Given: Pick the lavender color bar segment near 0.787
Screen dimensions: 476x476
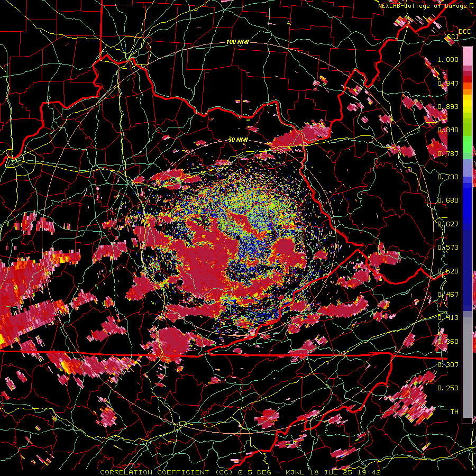Looking at the screenshot, I should pos(467,168).
